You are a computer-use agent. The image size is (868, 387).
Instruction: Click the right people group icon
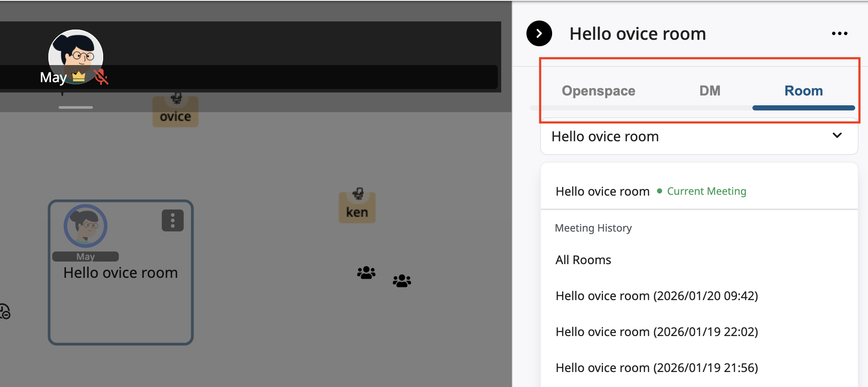pyautogui.click(x=401, y=281)
